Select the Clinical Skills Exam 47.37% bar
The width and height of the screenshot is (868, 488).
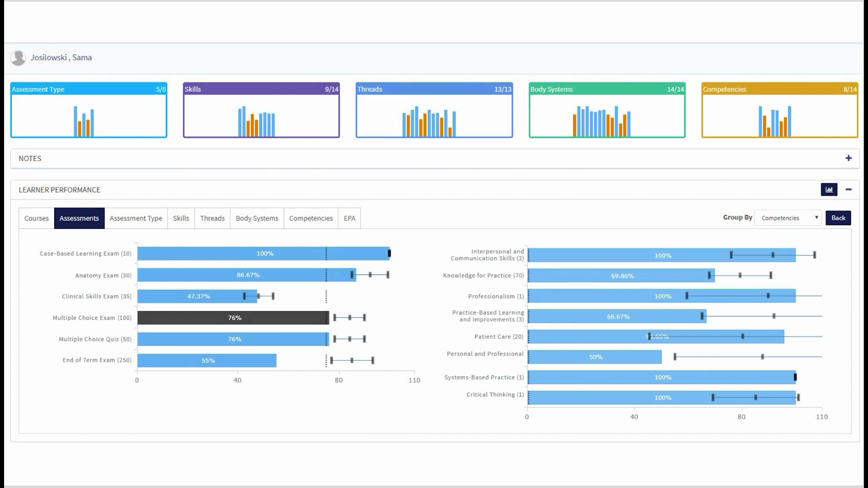pos(197,296)
